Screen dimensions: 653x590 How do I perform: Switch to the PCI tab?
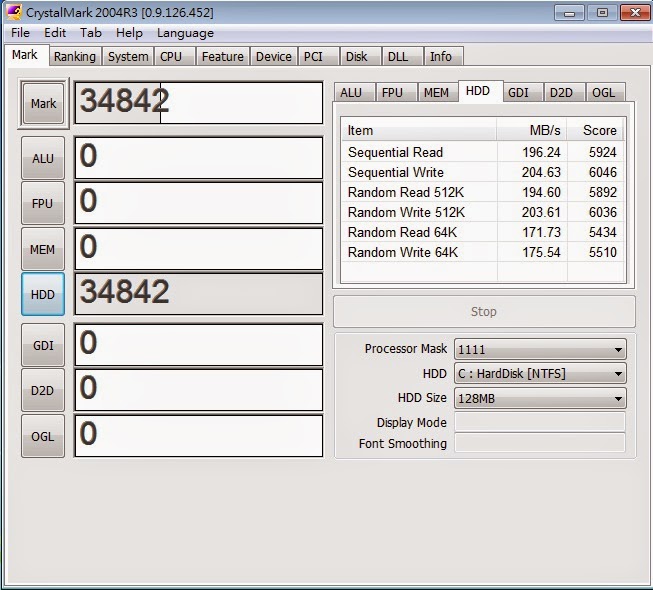point(318,56)
